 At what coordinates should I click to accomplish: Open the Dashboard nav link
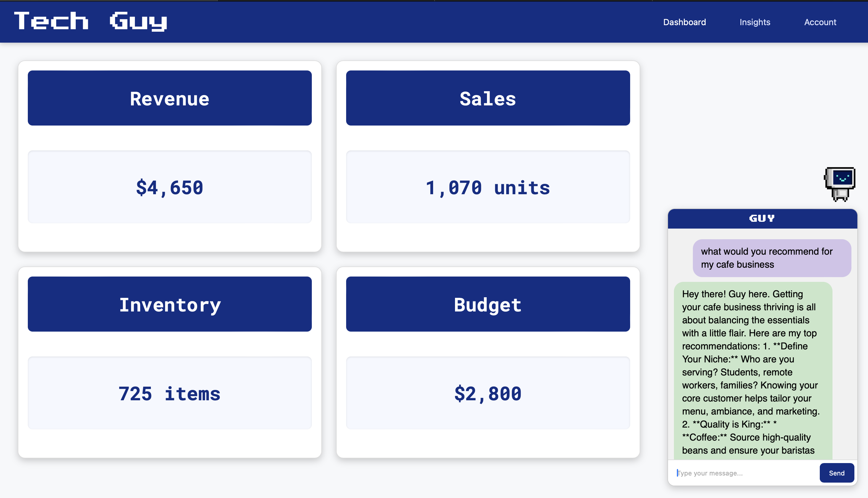(684, 22)
